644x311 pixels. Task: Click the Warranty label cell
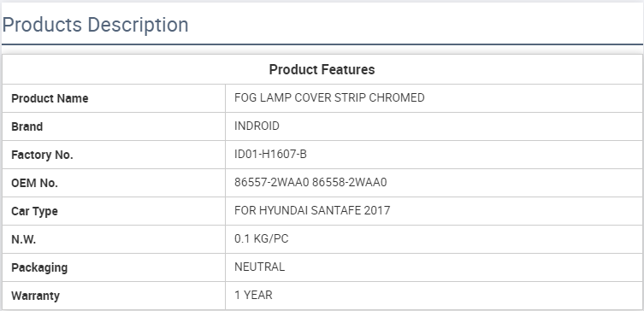(114, 296)
